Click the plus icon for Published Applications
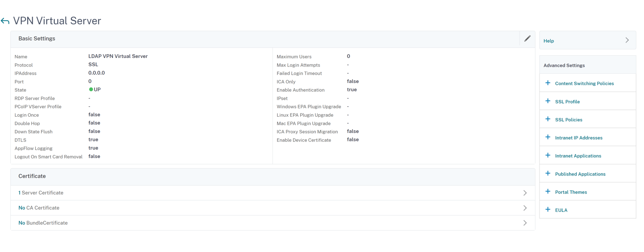Screen dimensions: 644x252 click(547, 173)
